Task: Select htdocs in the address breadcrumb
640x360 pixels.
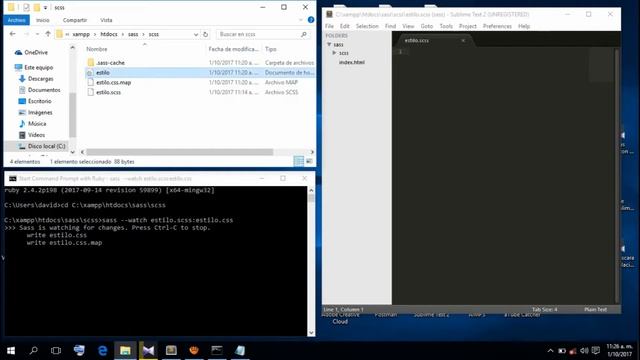Action: pos(109,35)
